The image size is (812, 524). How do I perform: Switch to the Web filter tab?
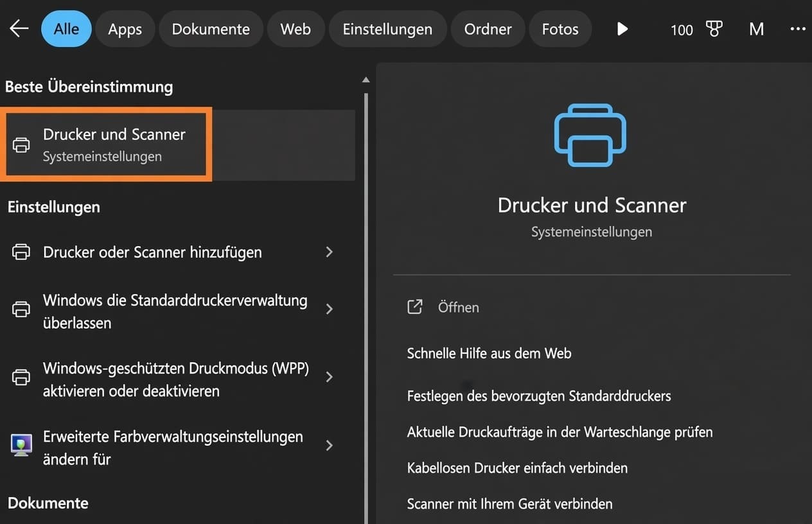click(296, 29)
